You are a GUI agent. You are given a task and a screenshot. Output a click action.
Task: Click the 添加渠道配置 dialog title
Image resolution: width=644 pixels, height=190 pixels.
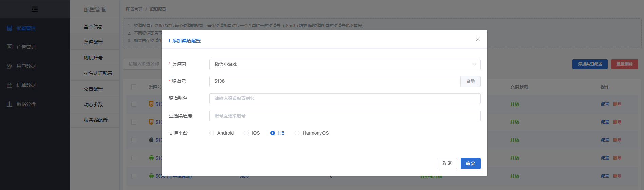pyautogui.click(x=187, y=41)
